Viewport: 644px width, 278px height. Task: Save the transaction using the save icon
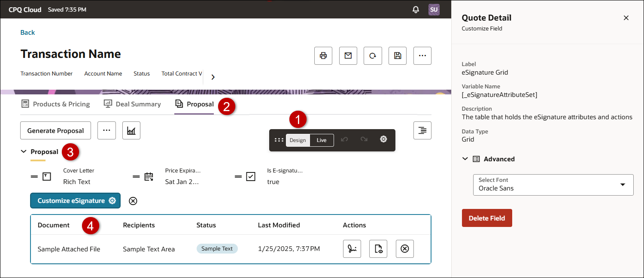click(x=397, y=55)
